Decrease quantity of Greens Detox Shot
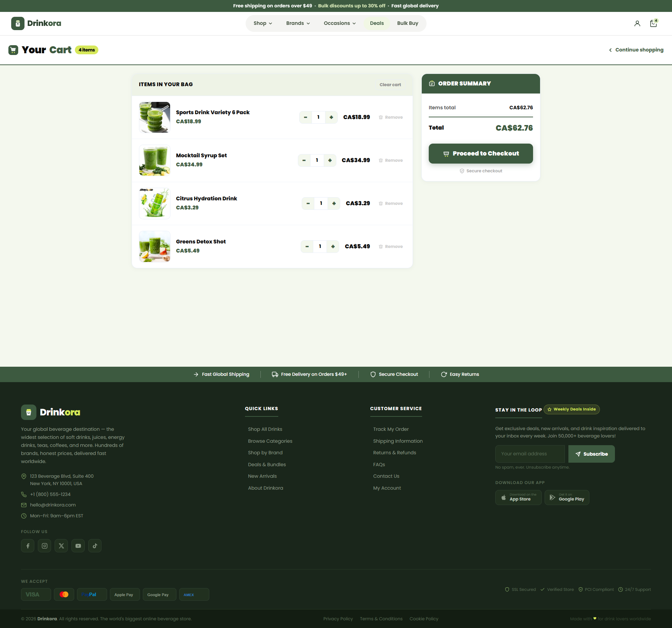This screenshot has height=628, width=672. click(x=307, y=247)
